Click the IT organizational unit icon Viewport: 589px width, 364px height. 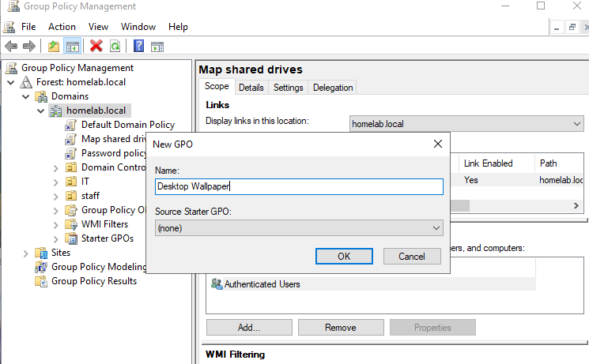click(71, 182)
